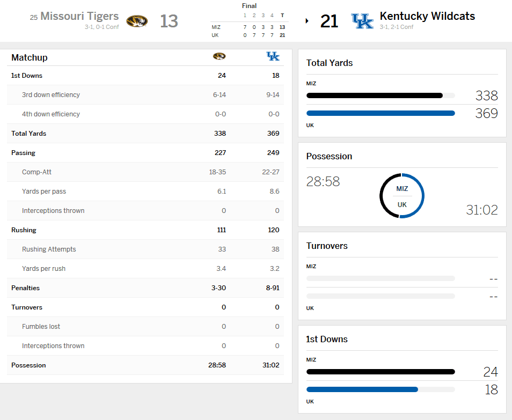Click the Missouri logo in the Matchup header
This screenshot has height=420, width=512.
coord(219,56)
